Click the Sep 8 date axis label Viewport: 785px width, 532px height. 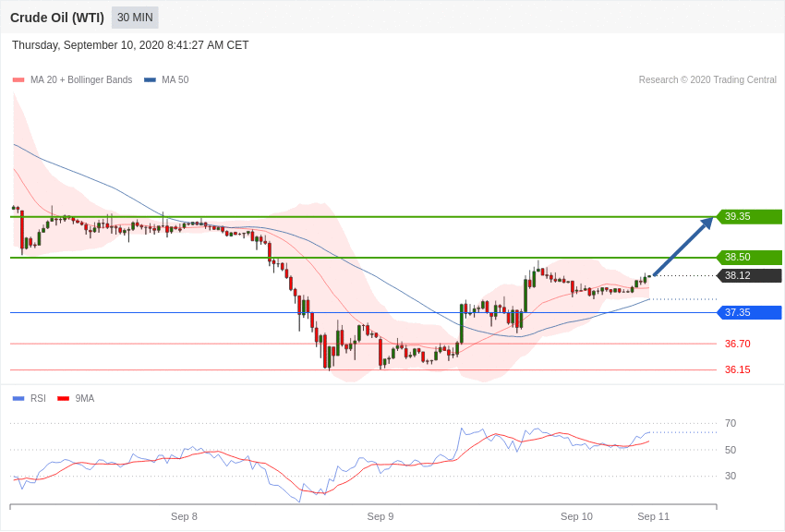click(x=184, y=516)
